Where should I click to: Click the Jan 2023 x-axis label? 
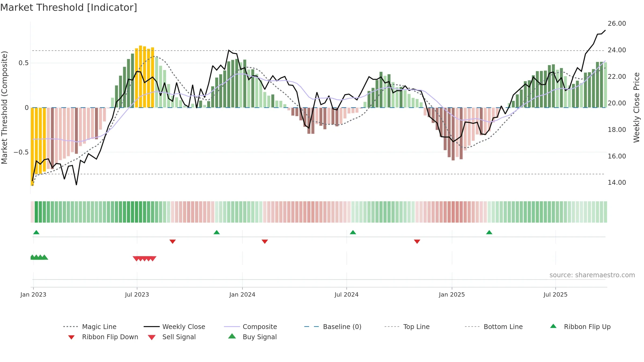point(33,295)
